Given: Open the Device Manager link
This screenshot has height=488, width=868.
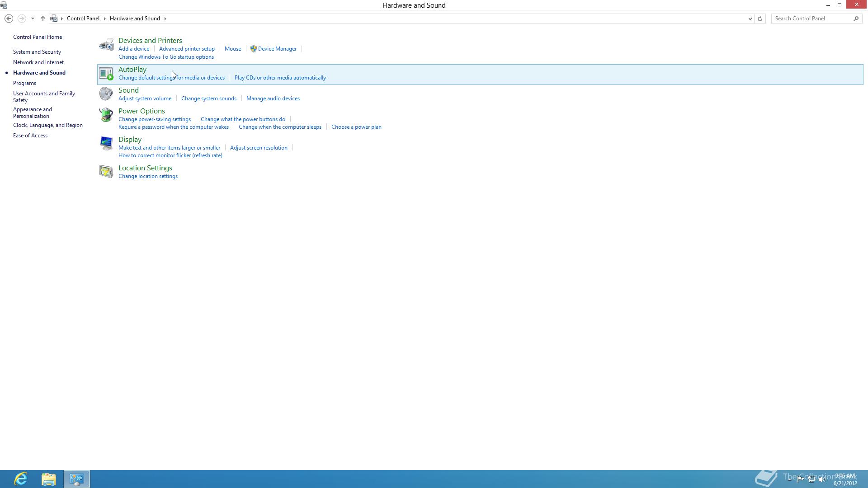Looking at the screenshot, I should [x=277, y=49].
